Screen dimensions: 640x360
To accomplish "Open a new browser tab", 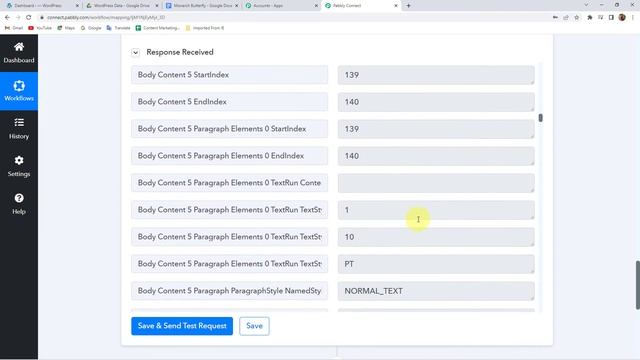I will pos(408,6).
